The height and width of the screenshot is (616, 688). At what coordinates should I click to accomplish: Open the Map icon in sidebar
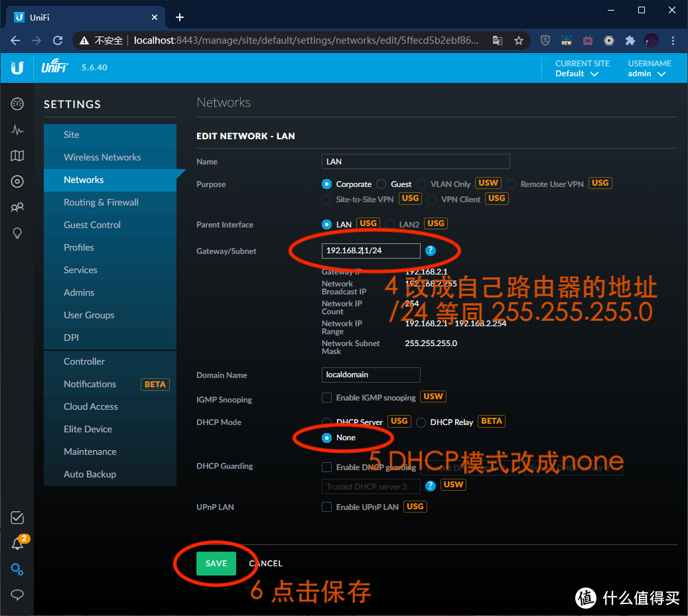click(x=17, y=156)
